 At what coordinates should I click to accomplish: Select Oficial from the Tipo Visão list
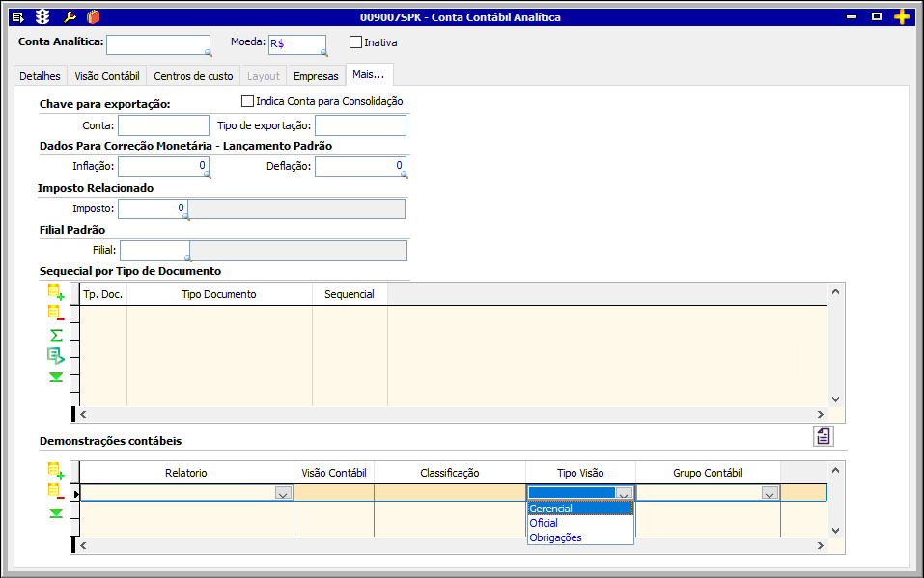tap(544, 523)
